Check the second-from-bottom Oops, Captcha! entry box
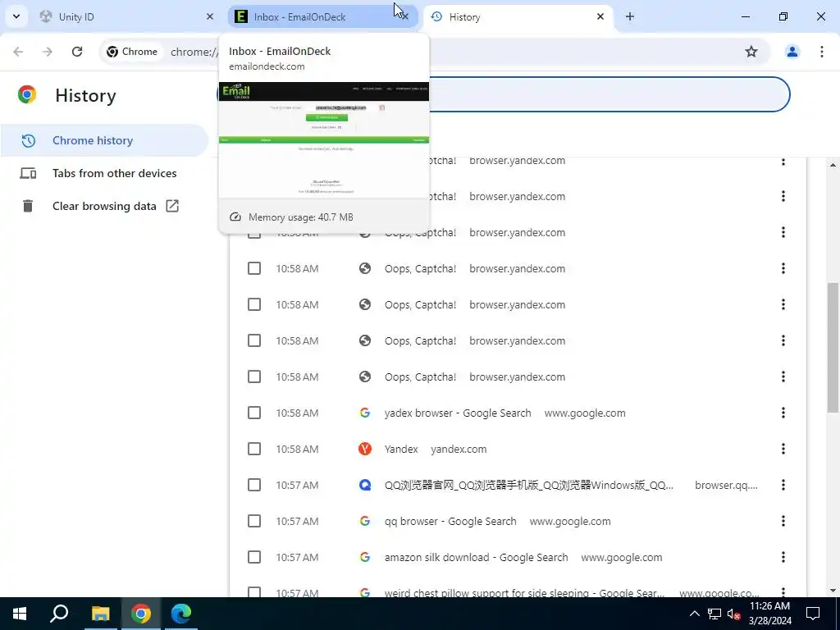Viewport: 840px width, 630px height. pos(254,340)
